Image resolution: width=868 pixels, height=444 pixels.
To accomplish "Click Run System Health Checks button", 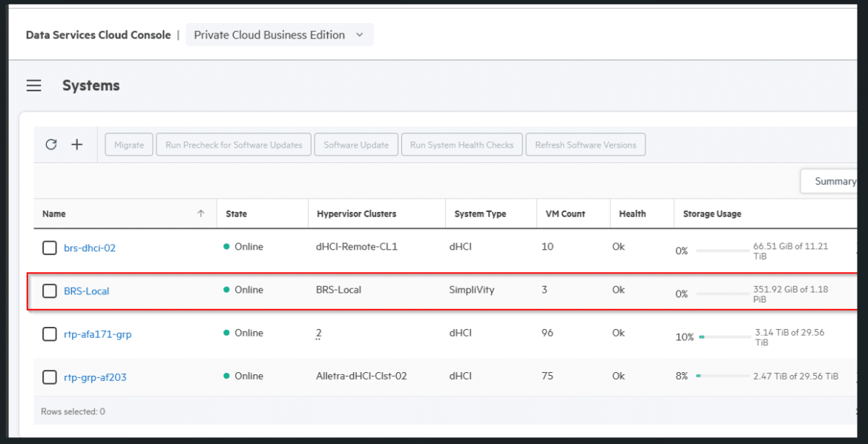I will point(461,145).
